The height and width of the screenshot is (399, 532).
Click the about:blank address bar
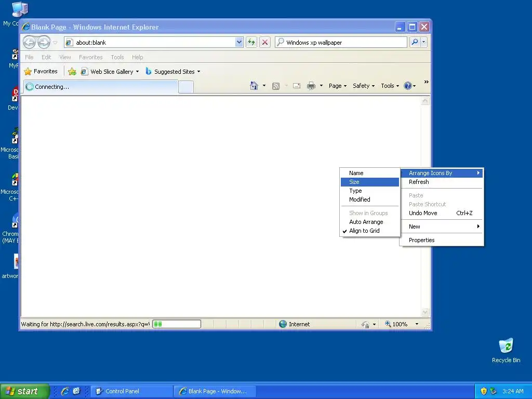(150, 43)
